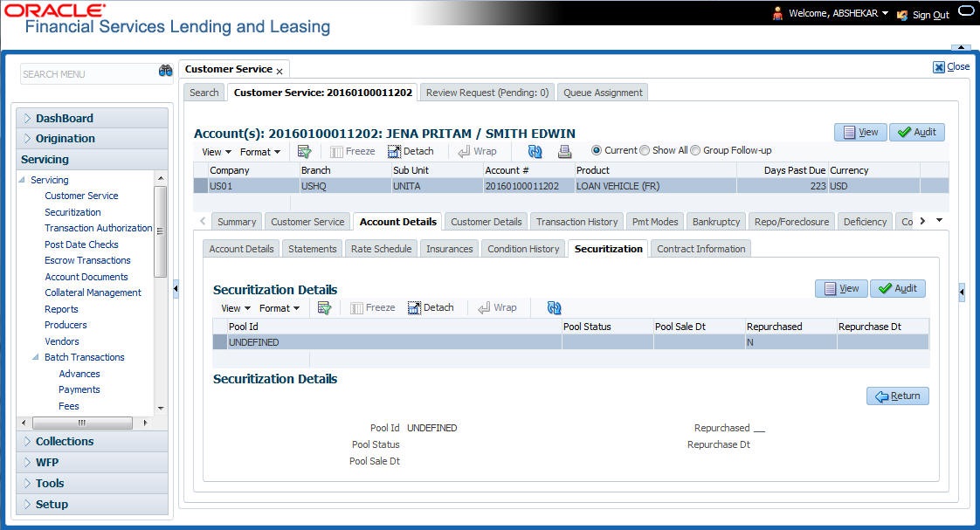
Task: Click the binoculars search menu icon
Action: click(165, 71)
